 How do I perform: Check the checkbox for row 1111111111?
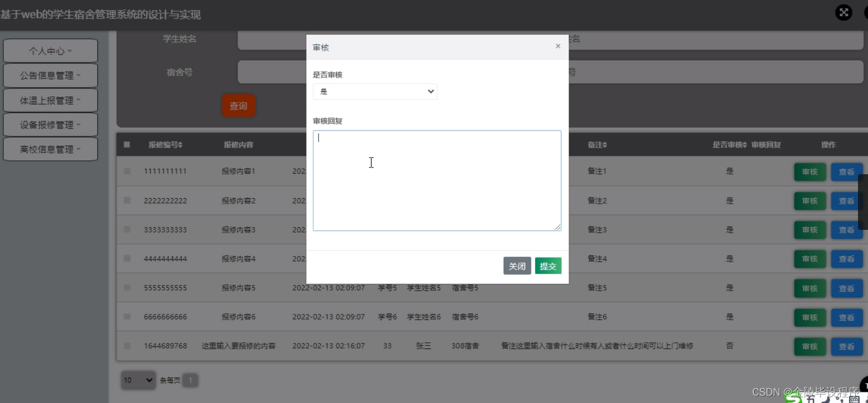pyautogui.click(x=127, y=171)
